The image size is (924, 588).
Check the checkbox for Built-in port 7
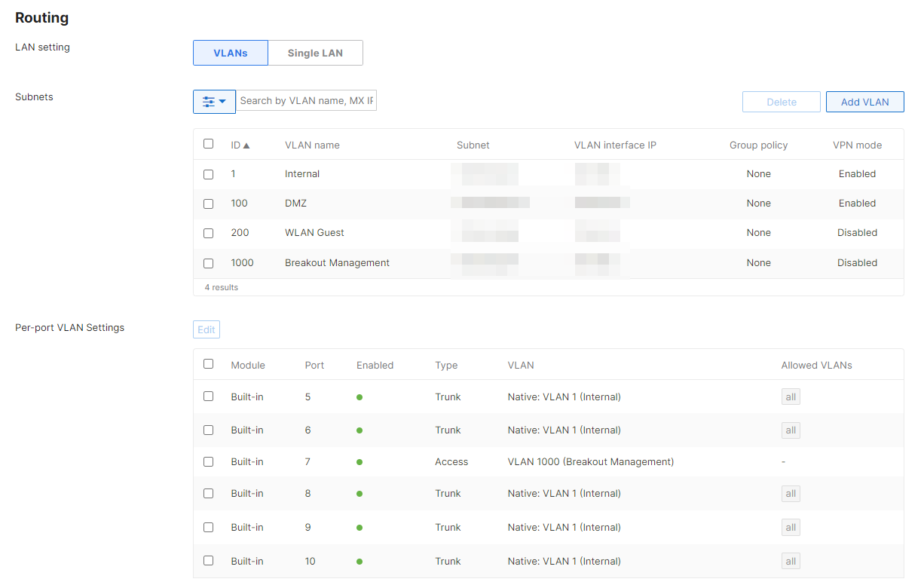click(208, 461)
